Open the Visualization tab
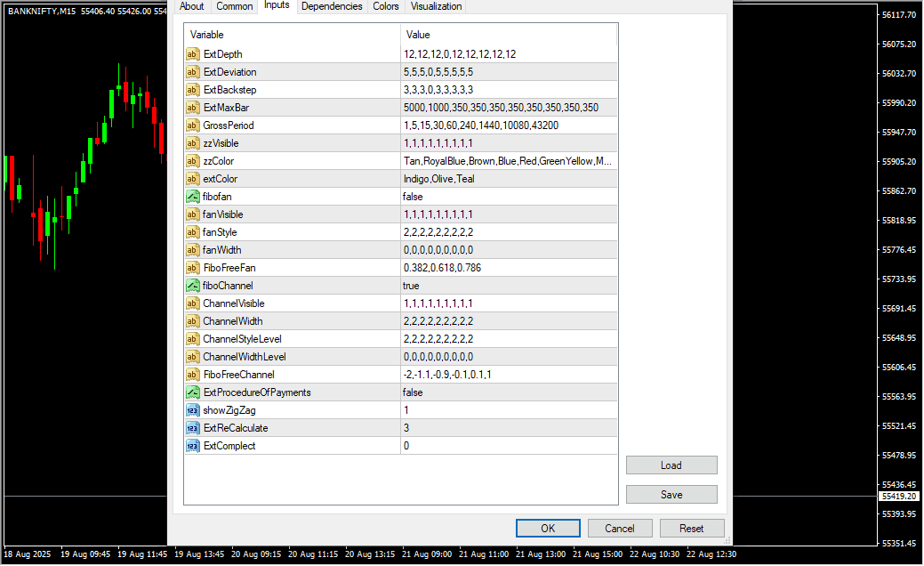The width and height of the screenshot is (924, 566). (x=436, y=6)
